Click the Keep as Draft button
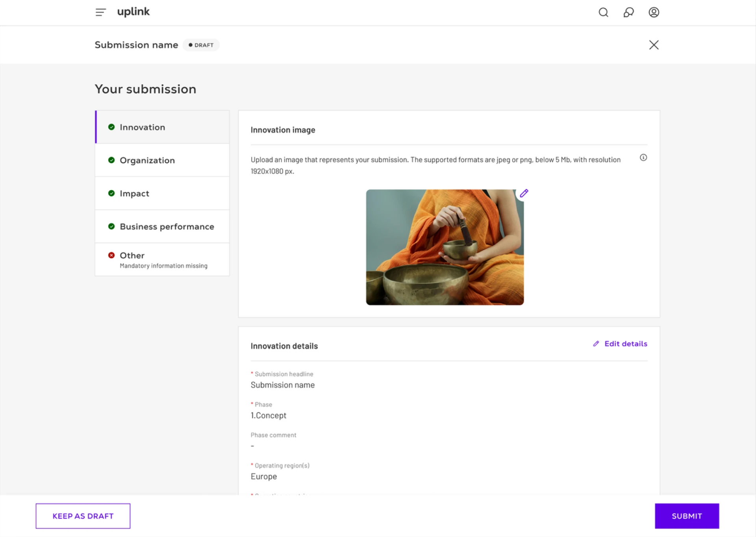 coord(83,516)
